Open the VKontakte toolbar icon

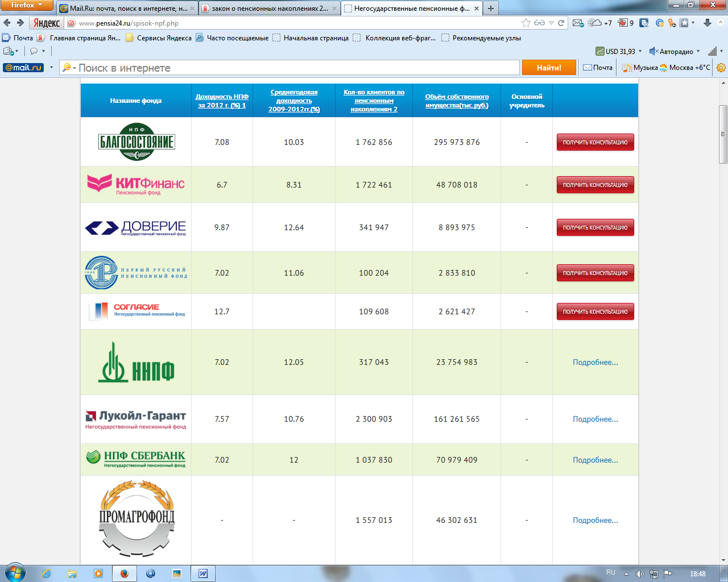(644, 23)
